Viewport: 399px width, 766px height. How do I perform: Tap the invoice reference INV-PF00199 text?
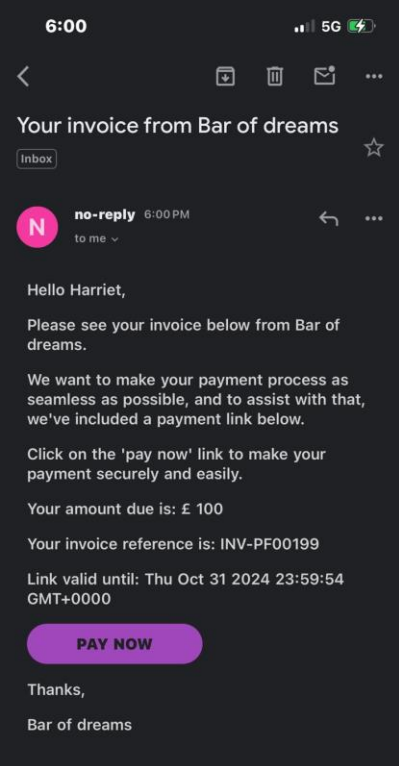[270, 544]
